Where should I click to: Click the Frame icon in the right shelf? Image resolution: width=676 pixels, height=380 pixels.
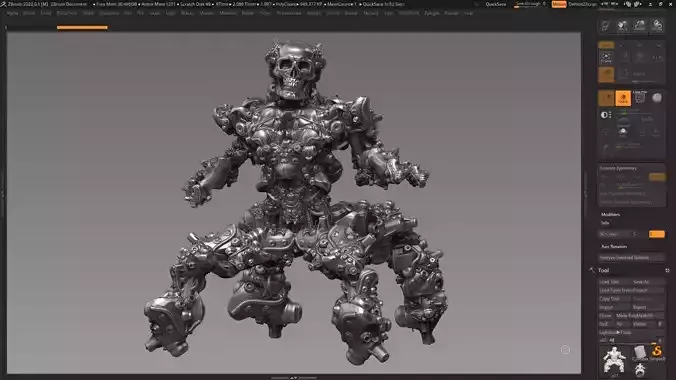(606, 57)
